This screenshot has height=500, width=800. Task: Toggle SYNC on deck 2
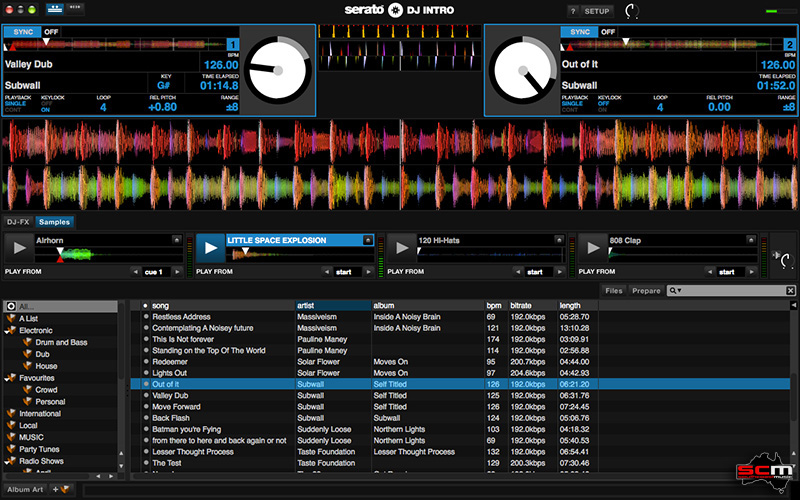(580, 32)
